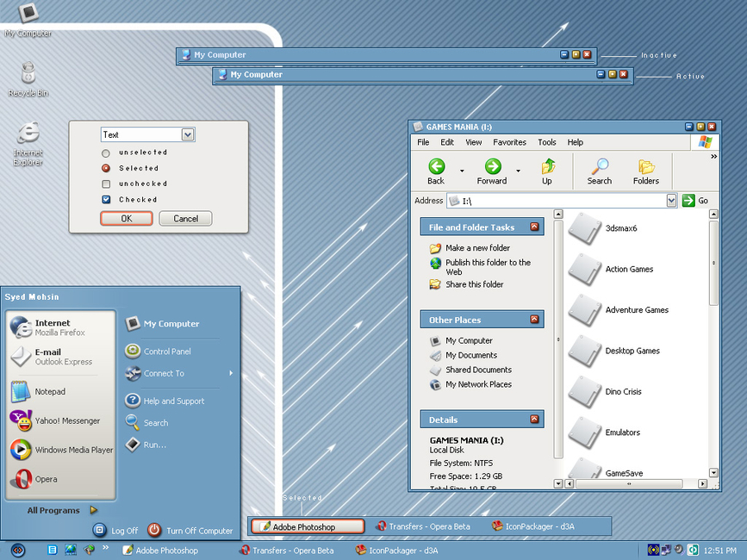Click the Forward arrow in GAMES MANIA window

(x=492, y=171)
